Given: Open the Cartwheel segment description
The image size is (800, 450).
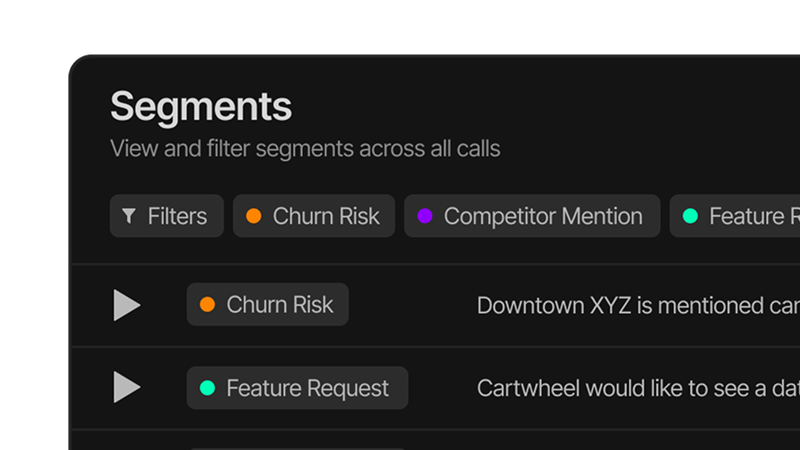Looking at the screenshot, I should point(637,388).
